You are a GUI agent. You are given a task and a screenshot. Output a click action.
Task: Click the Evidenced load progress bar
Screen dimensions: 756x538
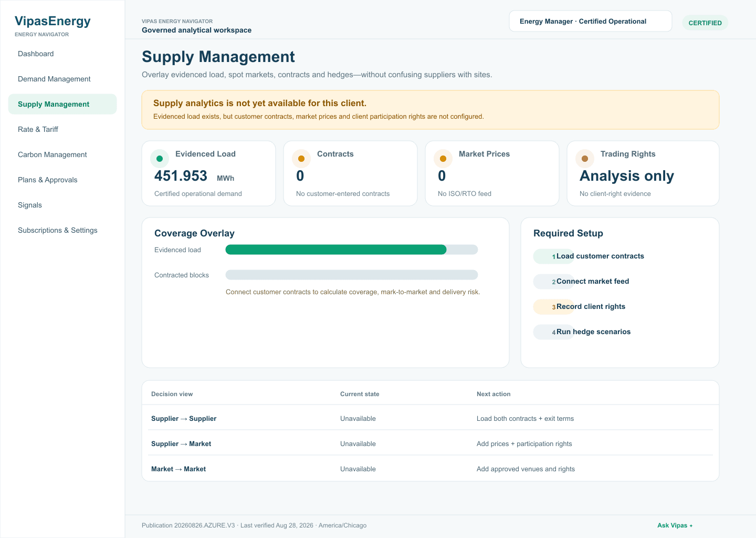tap(352, 250)
